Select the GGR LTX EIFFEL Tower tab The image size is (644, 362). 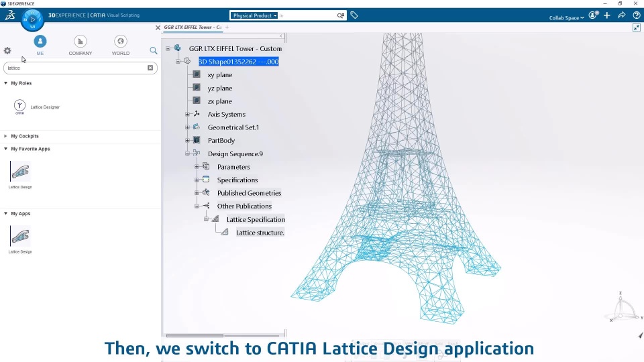click(x=193, y=27)
